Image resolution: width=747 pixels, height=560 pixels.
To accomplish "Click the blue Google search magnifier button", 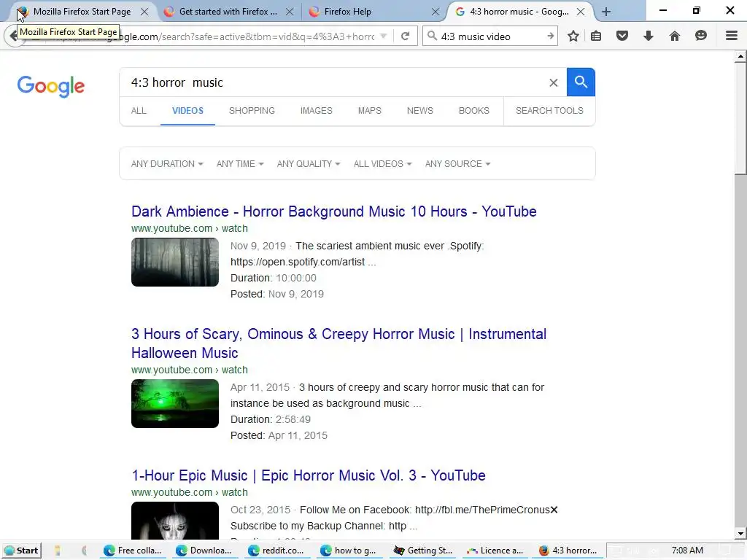I will coord(581,82).
